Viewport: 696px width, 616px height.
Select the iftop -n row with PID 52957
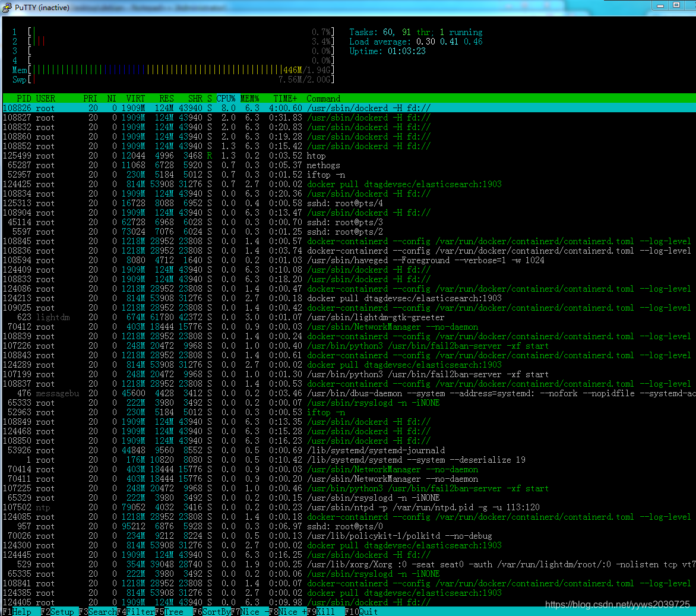348,175
